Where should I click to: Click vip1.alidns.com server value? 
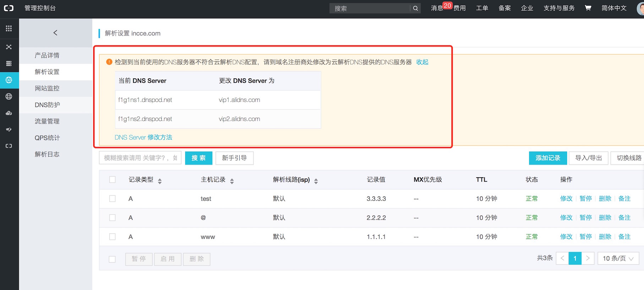tap(240, 100)
